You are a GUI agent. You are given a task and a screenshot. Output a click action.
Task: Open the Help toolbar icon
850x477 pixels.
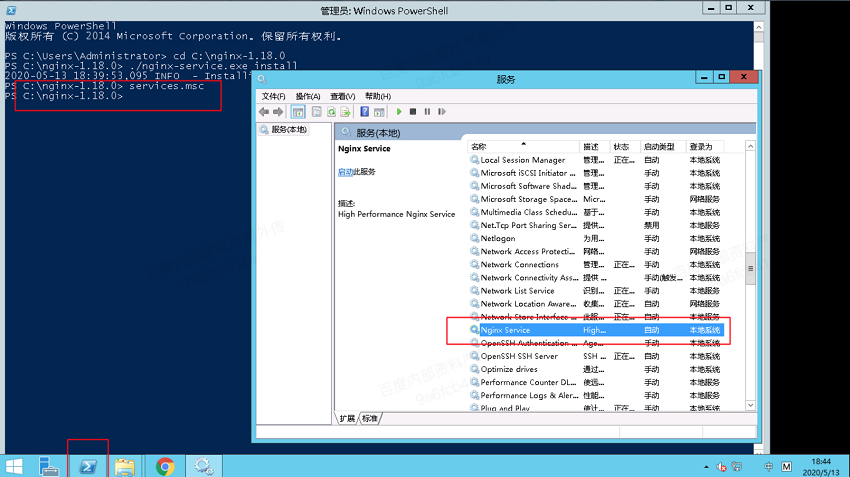coord(365,112)
